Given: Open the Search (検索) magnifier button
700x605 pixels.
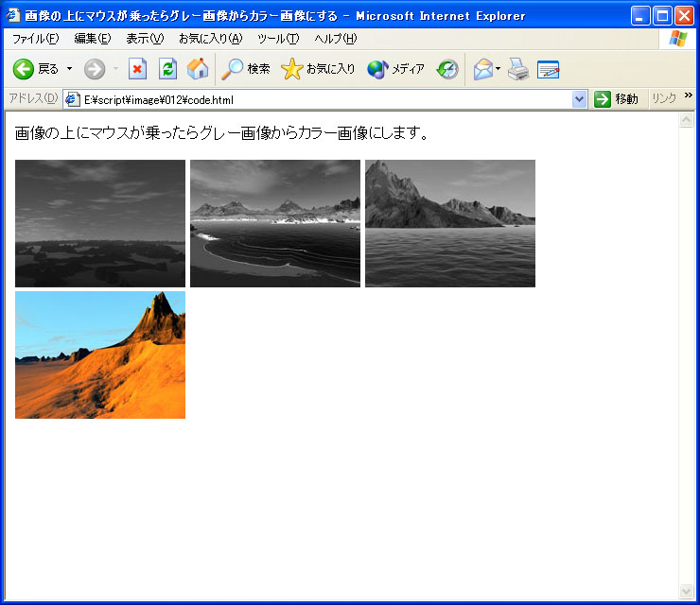Looking at the screenshot, I should tap(246, 69).
